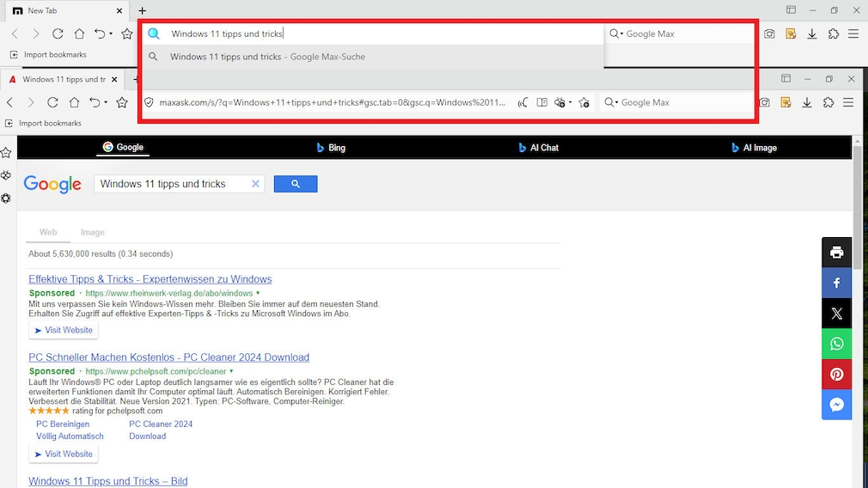Expand the rheinwerk-verlag ad URL dropdown arrow

(x=258, y=293)
